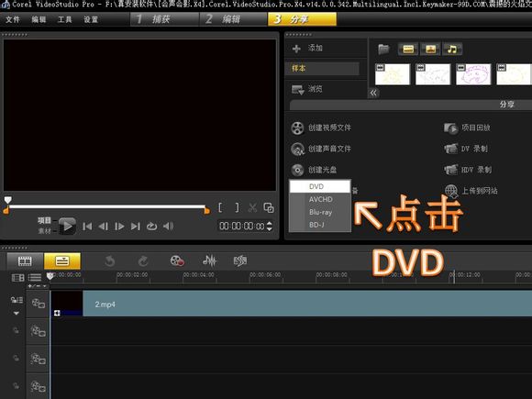
Task: Select 项目 project playback mode
Action: [44, 220]
